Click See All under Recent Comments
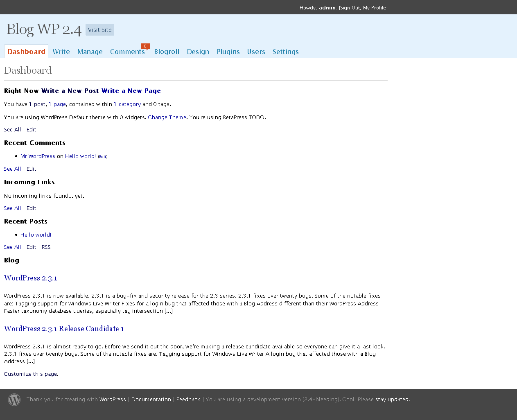This screenshot has height=420, width=517. coord(12,169)
